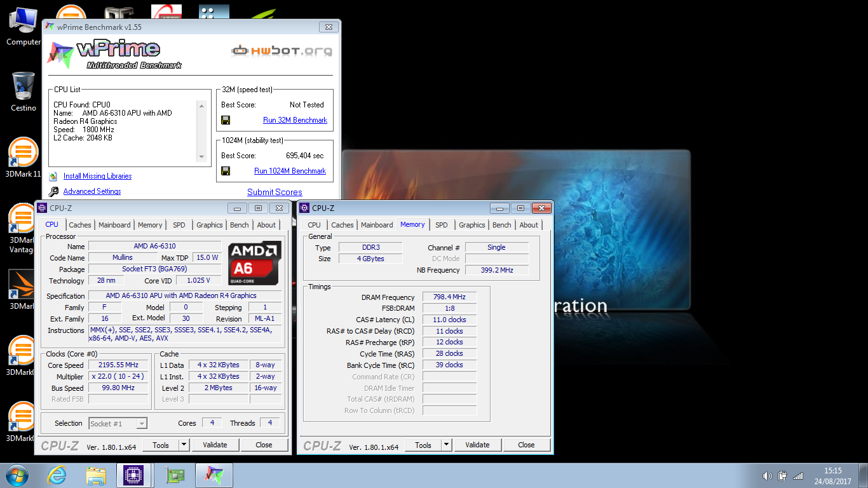Switch to Caches tab in right CPU-Z
Viewport: 868px width, 488px height.
pos(342,225)
